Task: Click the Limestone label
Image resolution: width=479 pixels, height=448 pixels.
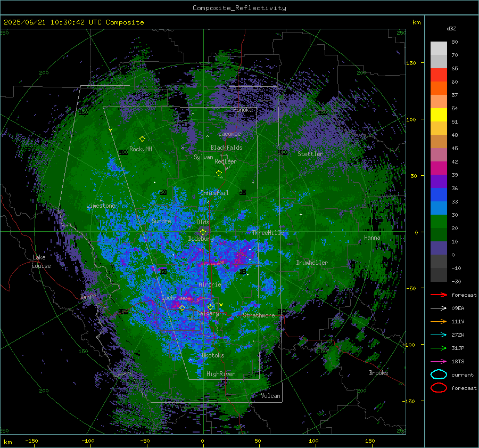Action: [x=101, y=206]
